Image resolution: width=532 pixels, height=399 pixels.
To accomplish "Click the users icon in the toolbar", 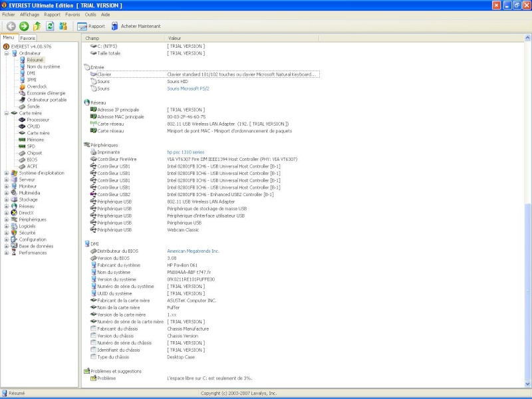I will click(x=63, y=26).
